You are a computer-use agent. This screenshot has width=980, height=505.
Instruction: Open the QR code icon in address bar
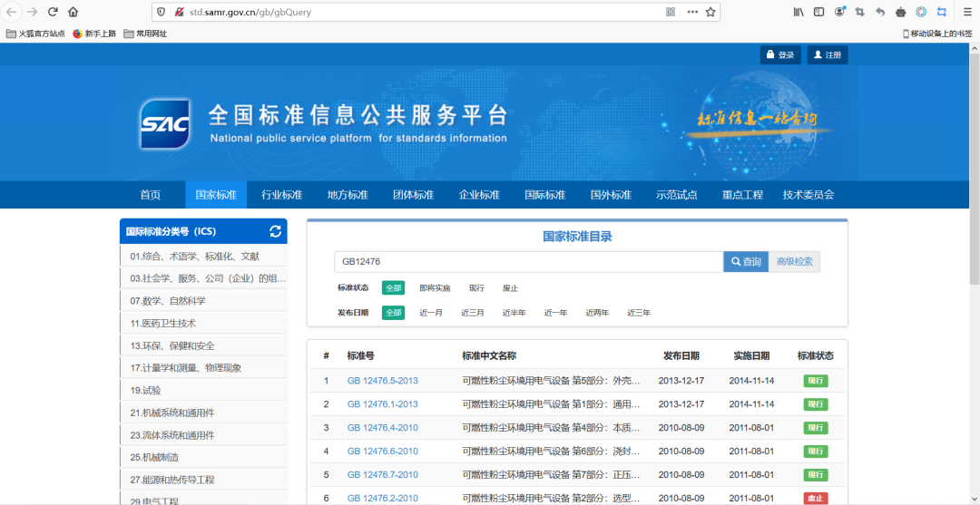[671, 12]
